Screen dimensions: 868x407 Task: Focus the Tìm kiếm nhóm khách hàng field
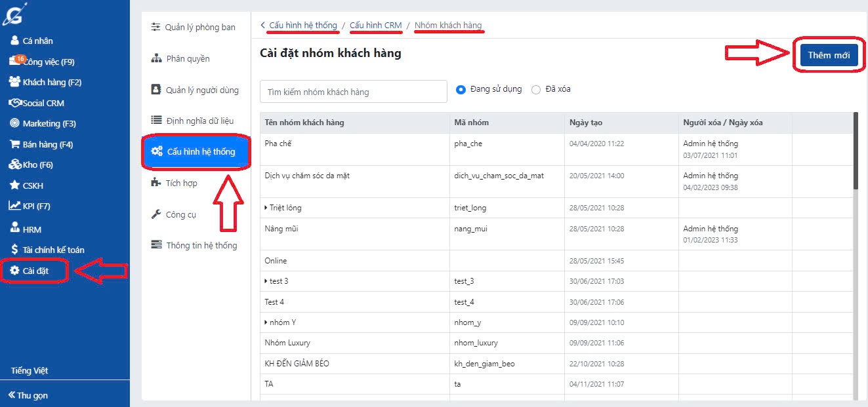coord(354,92)
